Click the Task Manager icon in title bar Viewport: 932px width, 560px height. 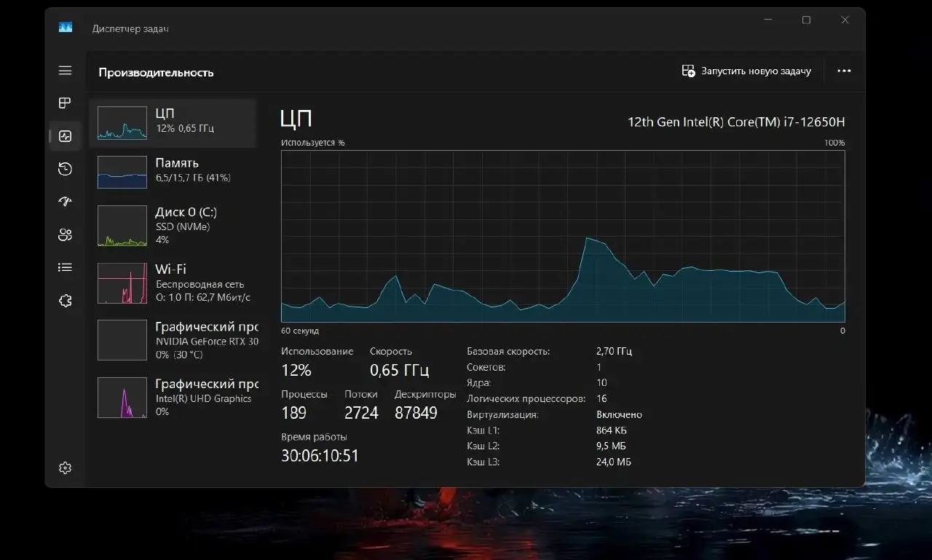coord(66,28)
